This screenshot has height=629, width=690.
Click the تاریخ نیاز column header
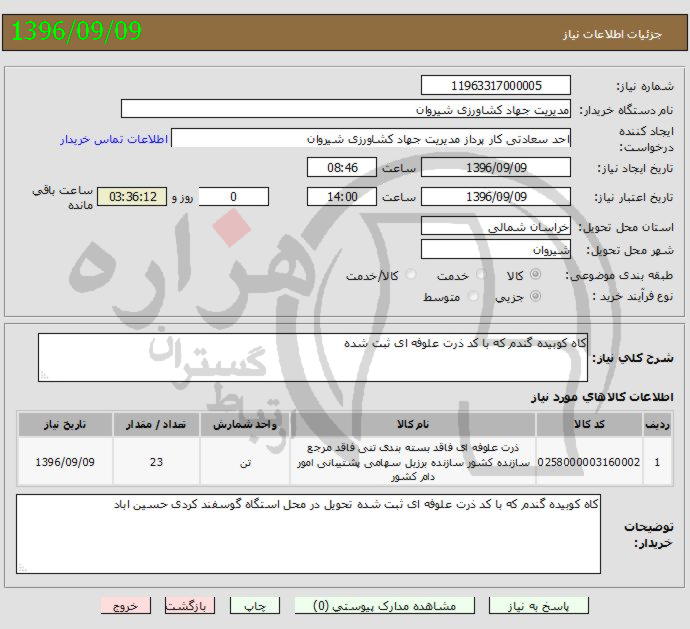coord(65,424)
